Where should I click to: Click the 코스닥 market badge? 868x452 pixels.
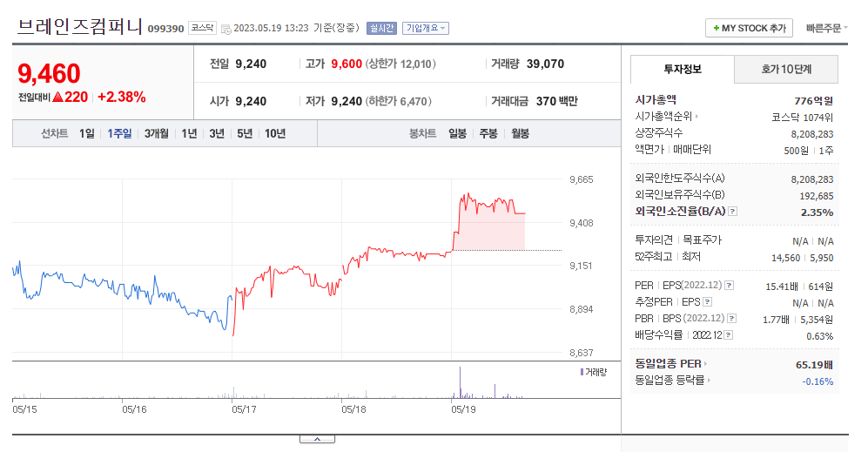pos(202,28)
